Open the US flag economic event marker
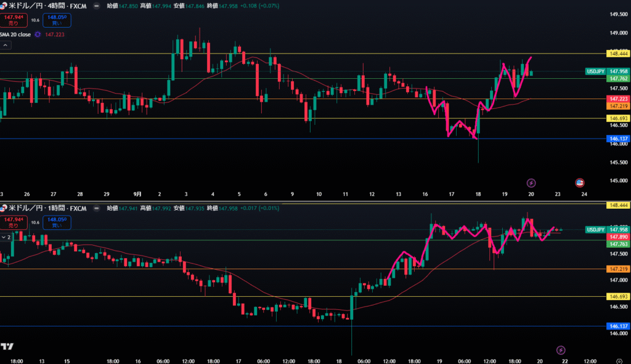Screen dimensions: 631x364 tap(580, 183)
